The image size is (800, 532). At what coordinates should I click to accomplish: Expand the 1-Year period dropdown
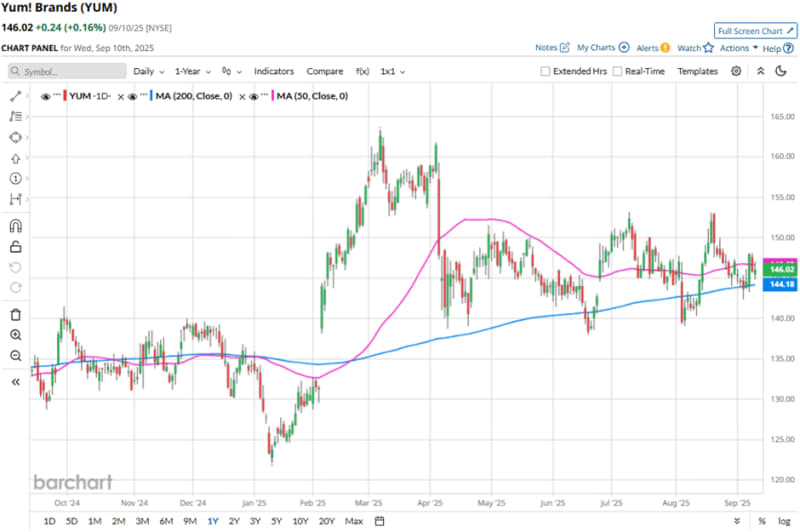point(191,72)
